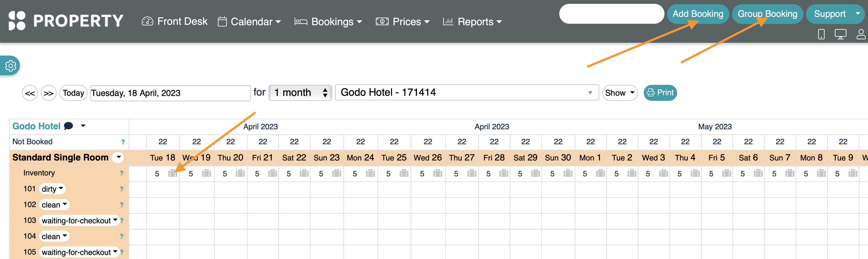Click the settings gear icon
This screenshot has height=259, width=868.
point(10,65)
